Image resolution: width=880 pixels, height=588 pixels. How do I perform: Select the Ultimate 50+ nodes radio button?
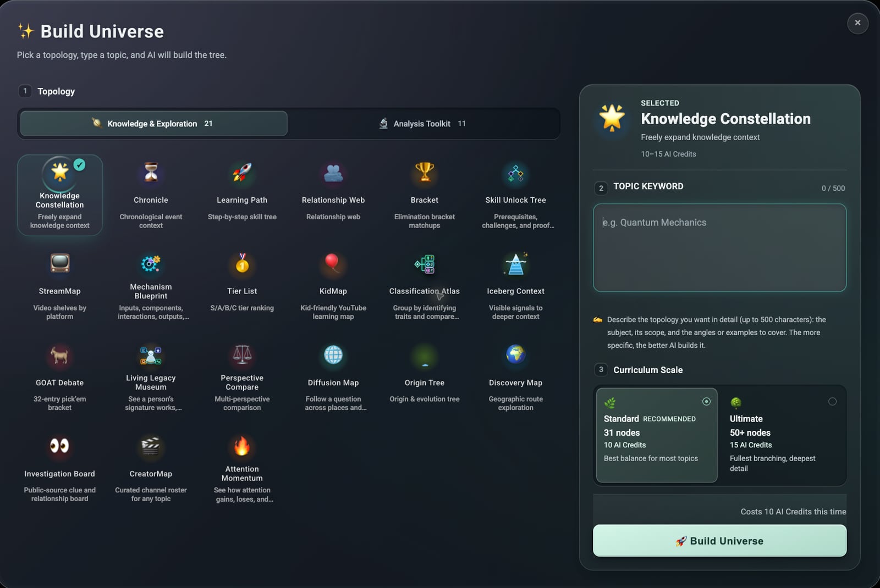(x=832, y=402)
